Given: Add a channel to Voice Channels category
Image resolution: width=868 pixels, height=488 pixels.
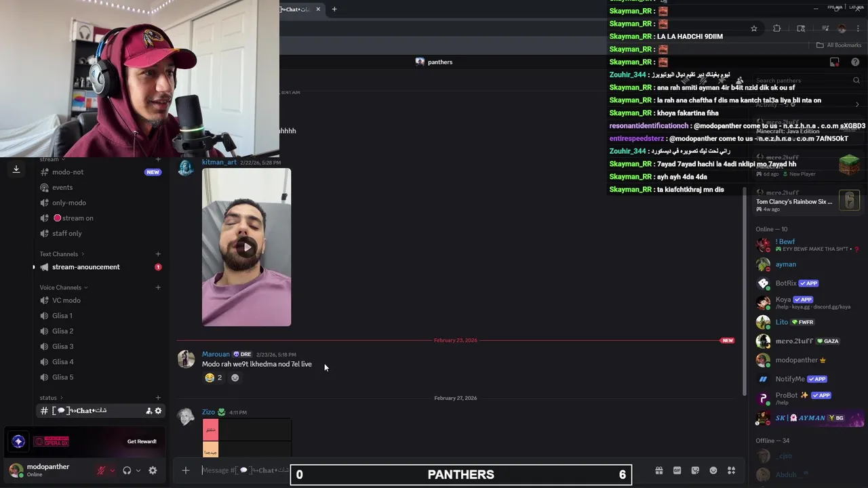Looking at the screenshot, I should tap(158, 287).
